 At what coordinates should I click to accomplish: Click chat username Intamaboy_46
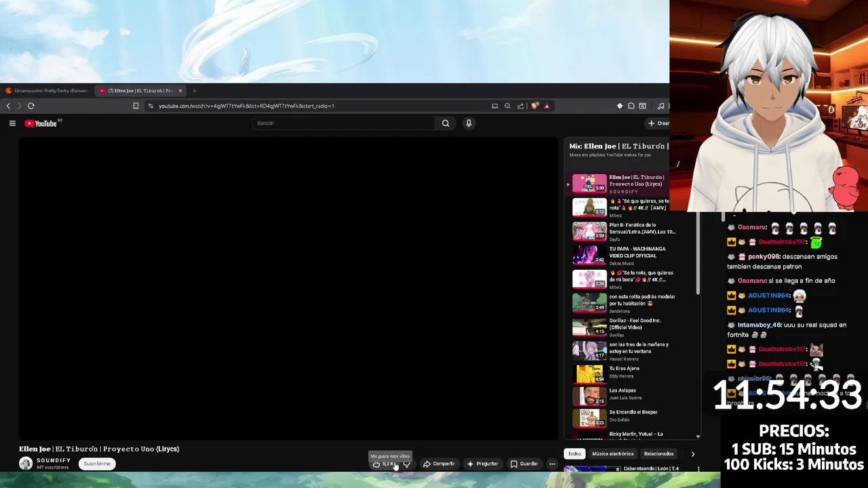pos(761,325)
